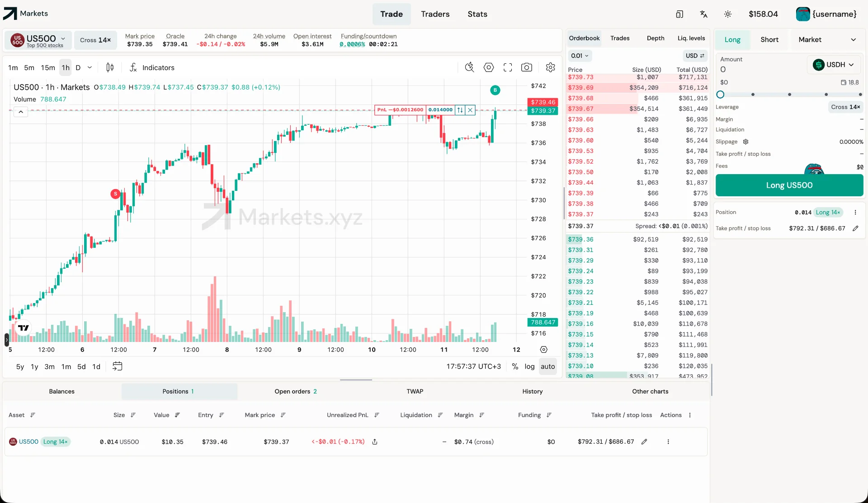Screen dimensions: 868x503
Task: Take a chart snapshot with the camera icon
Action: pyautogui.click(x=527, y=67)
